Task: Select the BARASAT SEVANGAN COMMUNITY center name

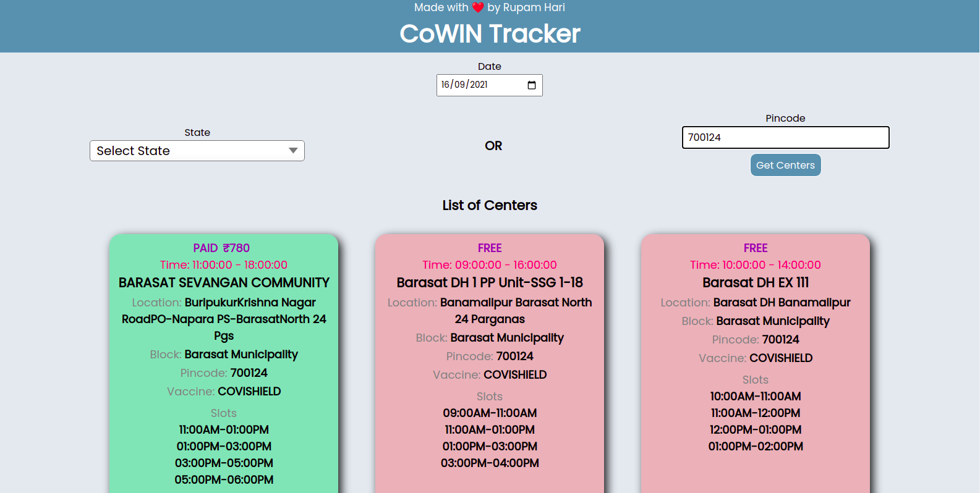Action: (x=224, y=283)
